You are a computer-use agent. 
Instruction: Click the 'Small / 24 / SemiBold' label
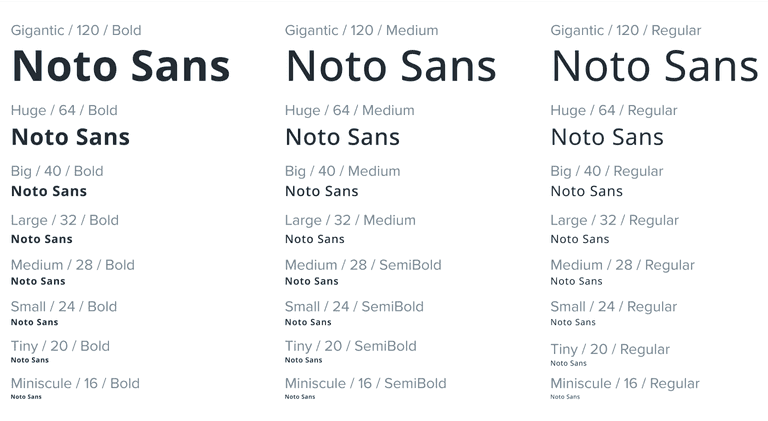click(x=354, y=307)
